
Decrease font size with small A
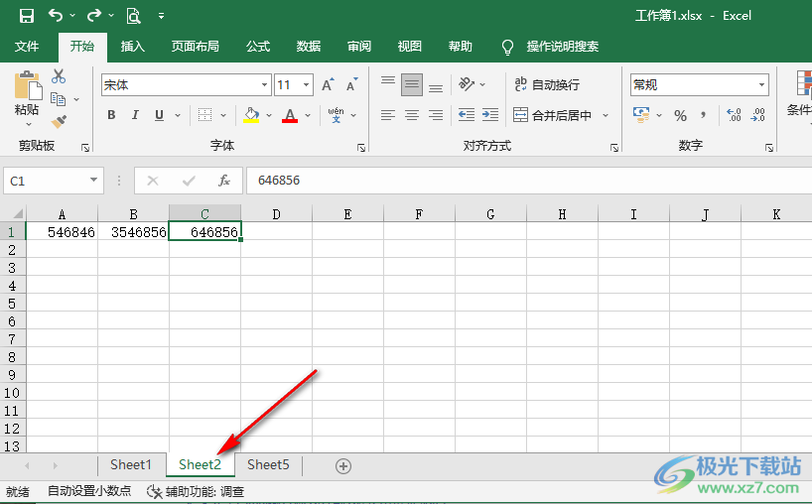(352, 85)
